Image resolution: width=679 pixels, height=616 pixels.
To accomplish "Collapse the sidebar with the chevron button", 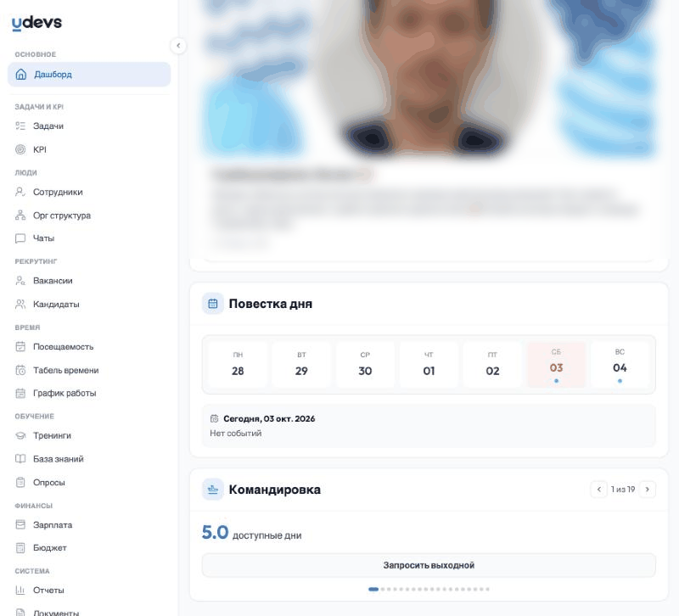I will (x=178, y=46).
